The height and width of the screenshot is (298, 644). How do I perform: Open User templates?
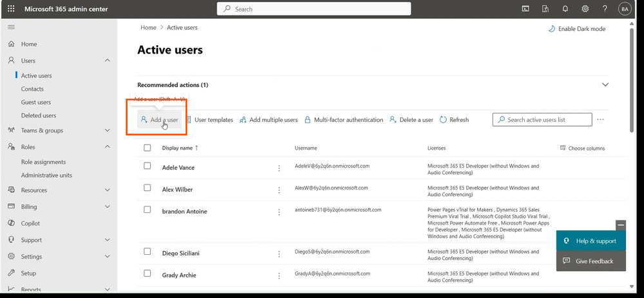(x=210, y=119)
